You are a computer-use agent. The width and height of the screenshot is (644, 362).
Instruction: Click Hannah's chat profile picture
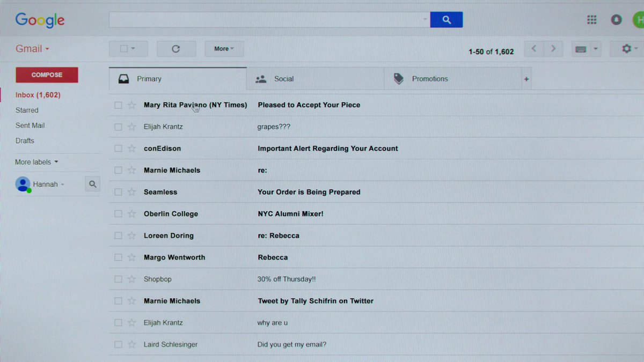[23, 184]
